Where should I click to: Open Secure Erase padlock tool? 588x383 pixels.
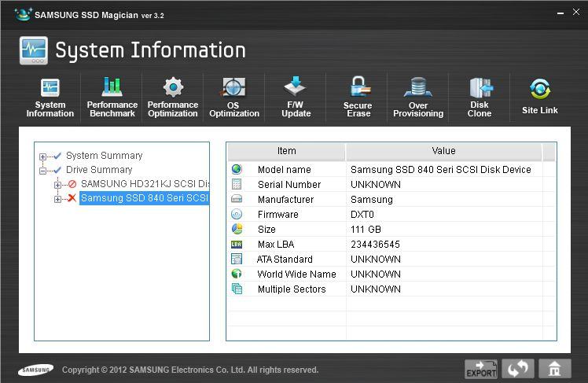[x=358, y=98]
